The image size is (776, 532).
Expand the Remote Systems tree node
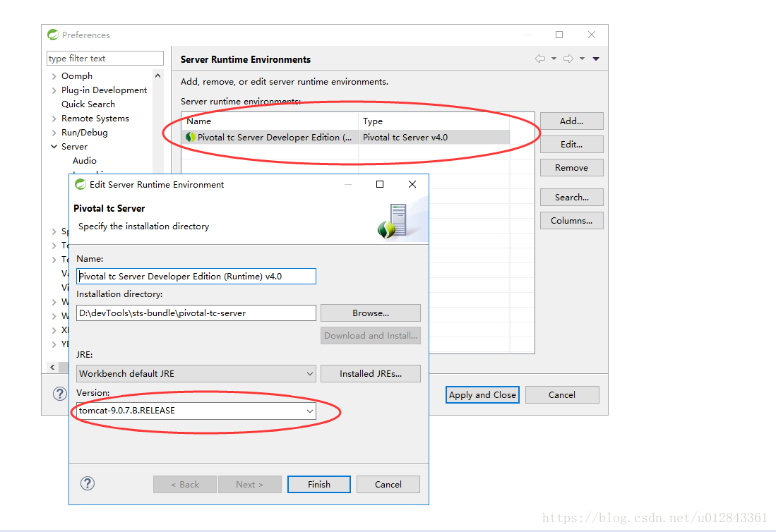(54, 119)
